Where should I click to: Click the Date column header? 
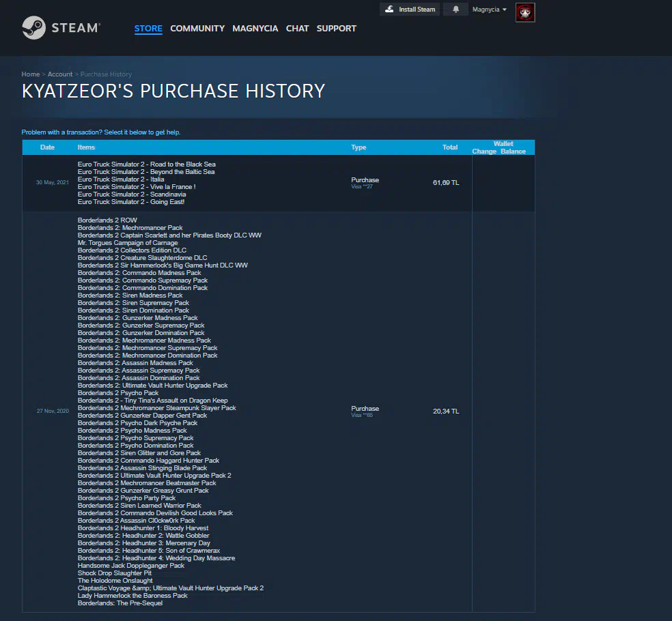[x=47, y=147]
